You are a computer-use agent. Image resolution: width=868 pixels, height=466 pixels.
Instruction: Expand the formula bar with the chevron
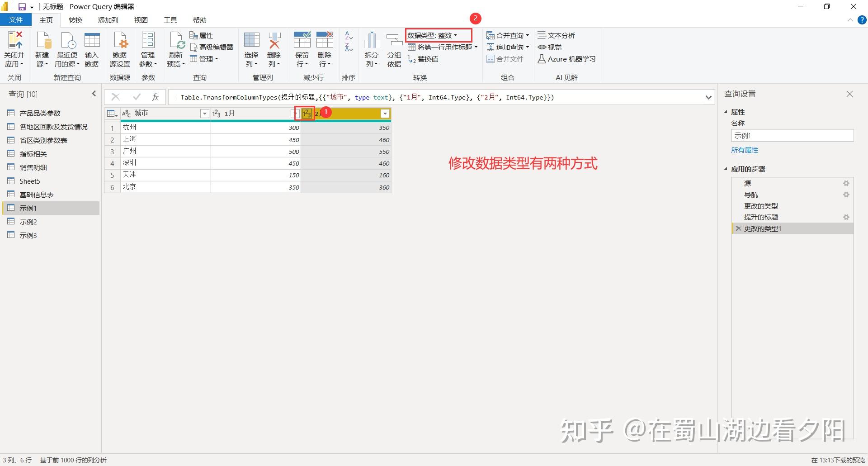(x=708, y=97)
